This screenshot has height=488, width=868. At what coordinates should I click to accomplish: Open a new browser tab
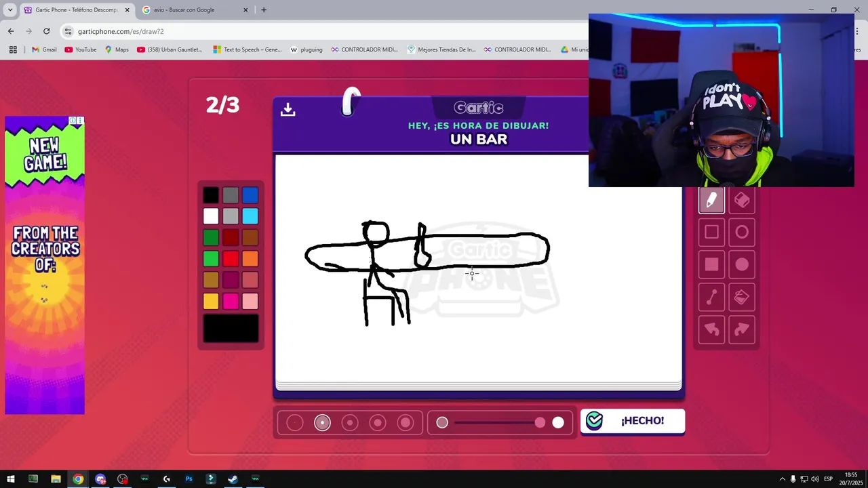coord(264,10)
